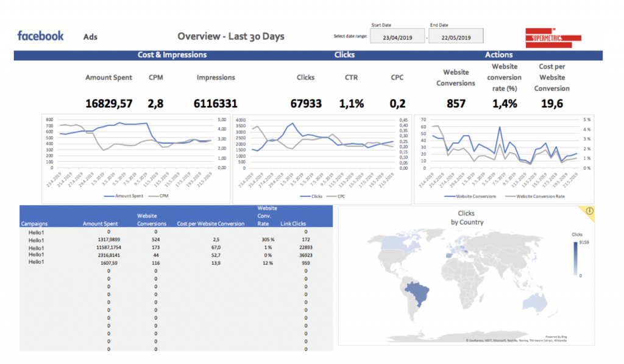The width and height of the screenshot is (624, 364).
Task: Click the Campaigns column header
Action: (34, 224)
